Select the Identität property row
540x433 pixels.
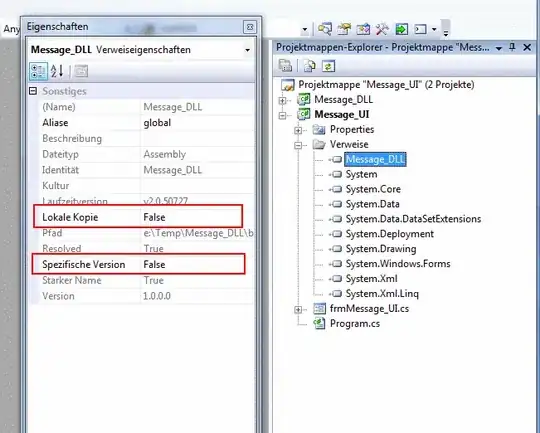pos(142,170)
